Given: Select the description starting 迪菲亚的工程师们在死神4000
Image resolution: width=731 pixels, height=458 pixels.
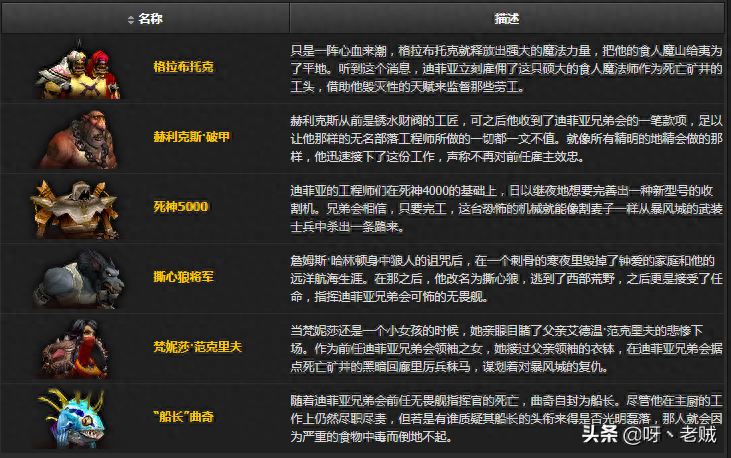Looking at the screenshot, I should 506,208.
